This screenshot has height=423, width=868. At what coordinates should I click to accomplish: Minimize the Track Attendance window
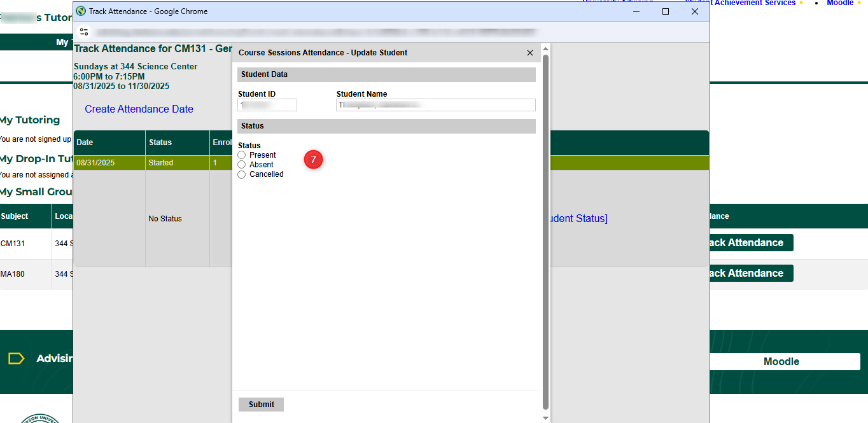pyautogui.click(x=636, y=11)
